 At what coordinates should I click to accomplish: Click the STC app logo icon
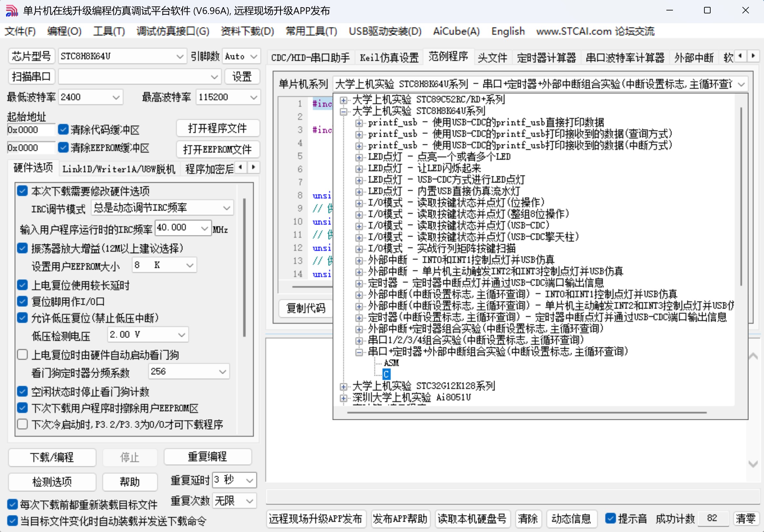pos(12,10)
